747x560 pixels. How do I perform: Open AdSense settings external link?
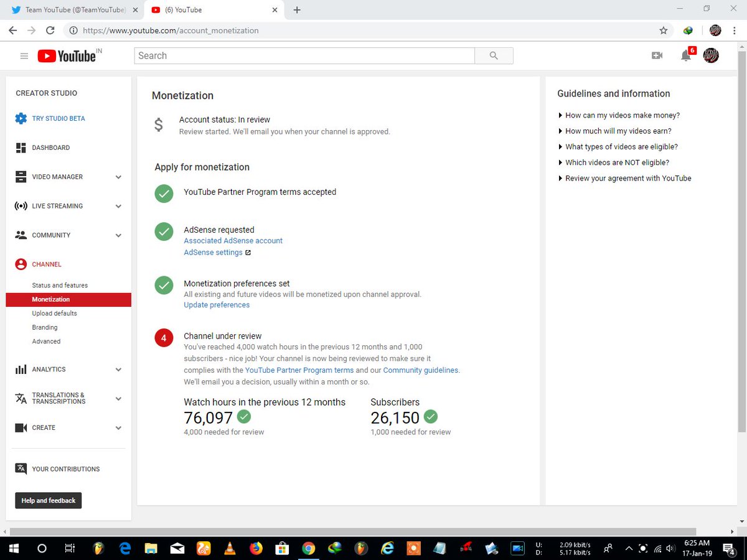(x=217, y=253)
